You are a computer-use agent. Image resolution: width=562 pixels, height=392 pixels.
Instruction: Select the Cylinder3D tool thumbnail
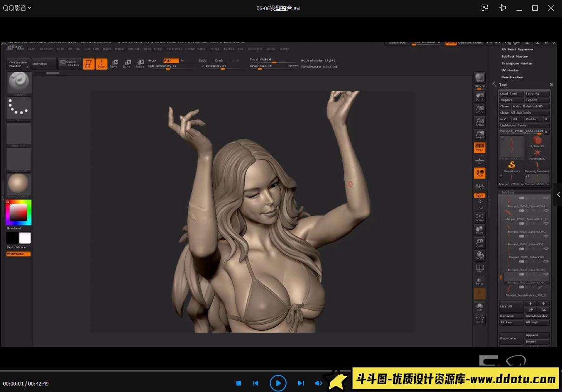click(537, 141)
